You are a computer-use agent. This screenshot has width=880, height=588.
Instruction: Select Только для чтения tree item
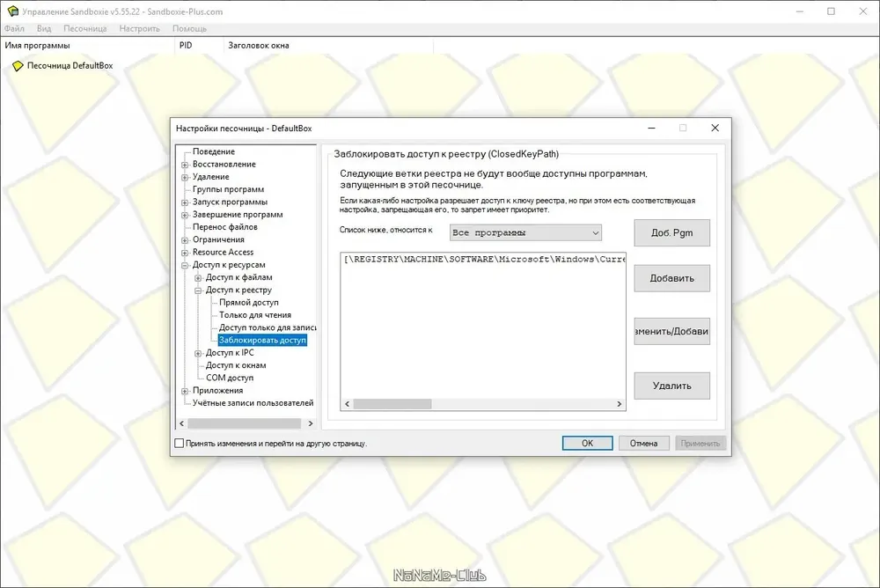[255, 315]
